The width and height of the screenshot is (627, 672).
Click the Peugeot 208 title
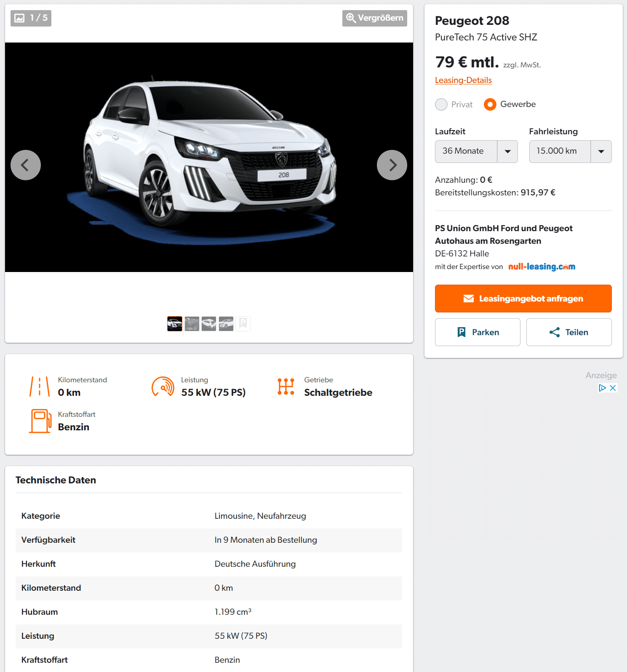(472, 21)
